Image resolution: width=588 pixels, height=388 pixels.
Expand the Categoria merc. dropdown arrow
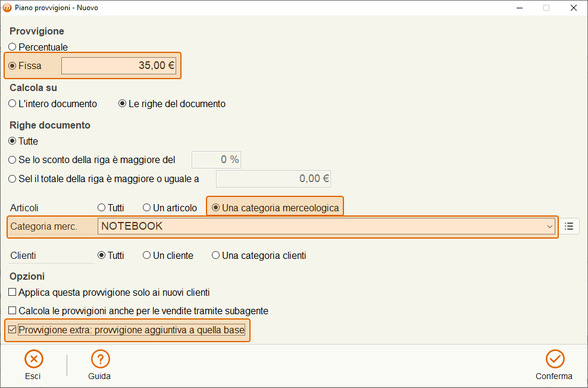(549, 227)
